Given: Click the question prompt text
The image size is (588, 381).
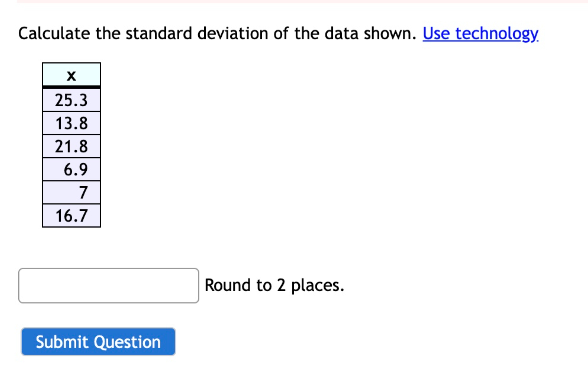Looking at the screenshot, I should [x=207, y=33].
